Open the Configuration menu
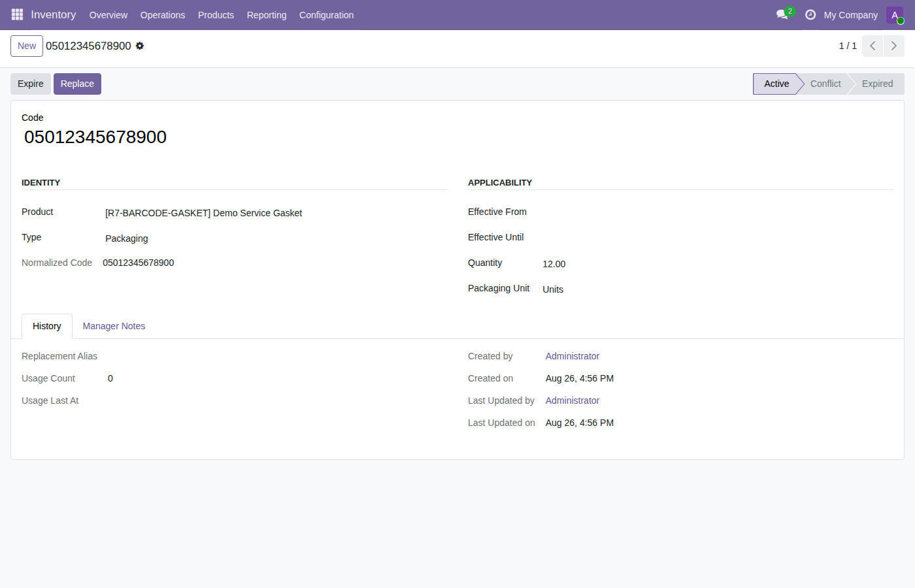This screenshot has width=915, height=588. 326,15
